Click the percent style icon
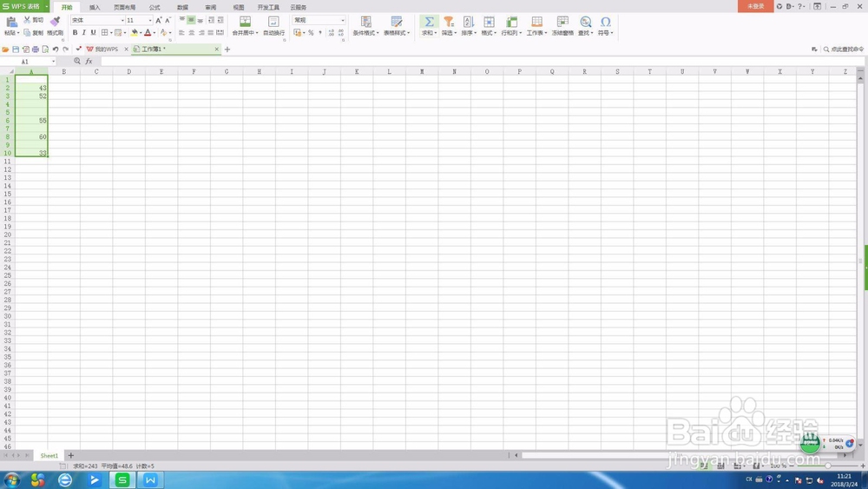This screenshot has width=868, height=489. click(x=311, y=33)
